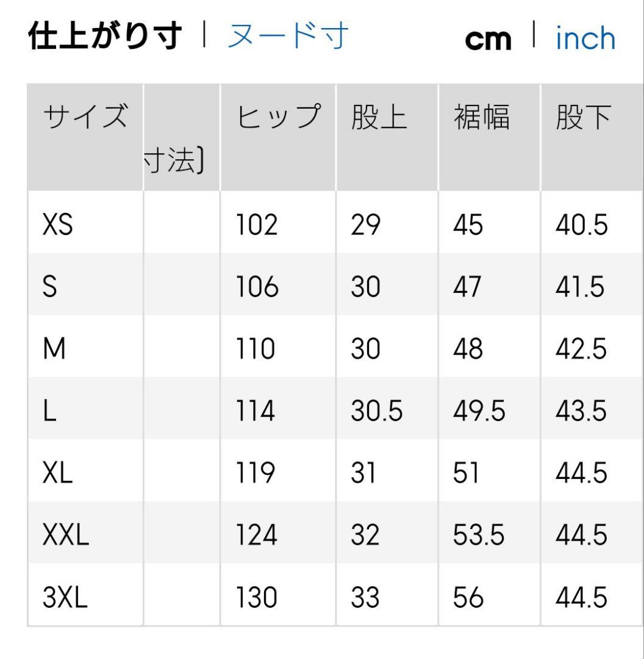Switch to the ヌード寸 tab

coord(287,37)
